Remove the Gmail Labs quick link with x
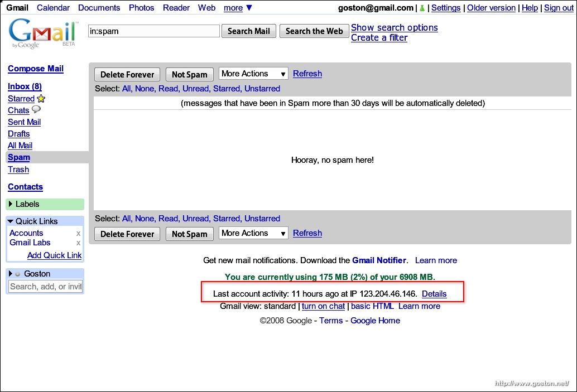The width and height of the screenshot is (577, 392). [x=78, y=243]
